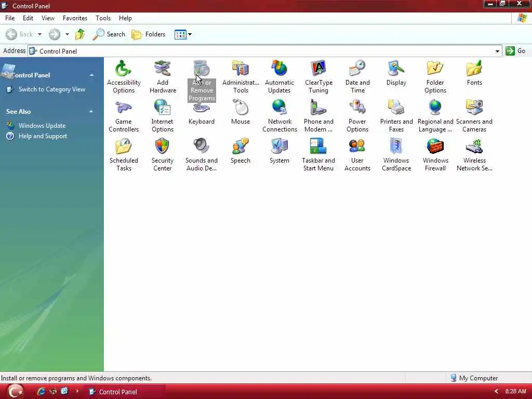Open Mouse settings icon
Viewport: 532px width, 399px height.
coord(241,112)
